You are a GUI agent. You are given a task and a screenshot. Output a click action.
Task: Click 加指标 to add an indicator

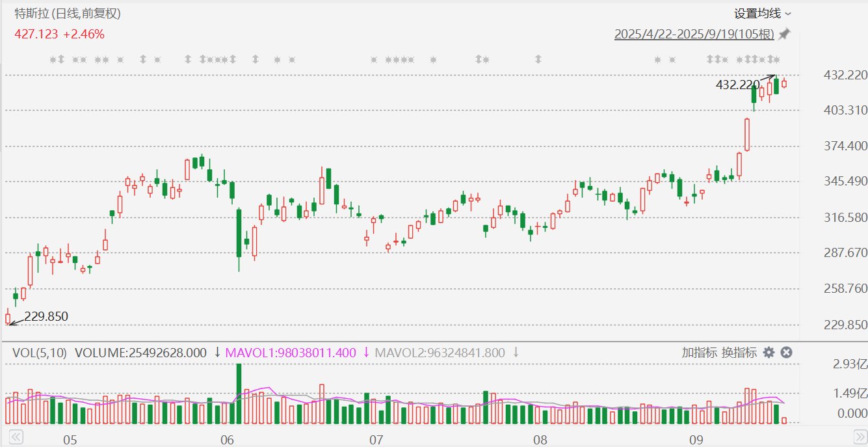[700, 353]
